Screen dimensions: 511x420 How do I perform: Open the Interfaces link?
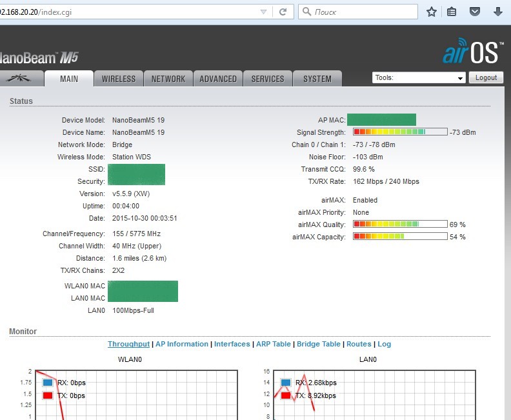point(232,344)
